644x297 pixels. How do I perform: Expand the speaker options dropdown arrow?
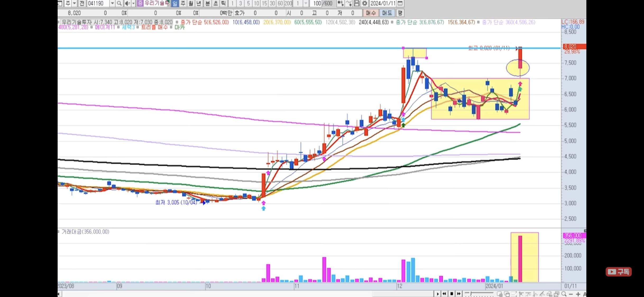(133, 3)
